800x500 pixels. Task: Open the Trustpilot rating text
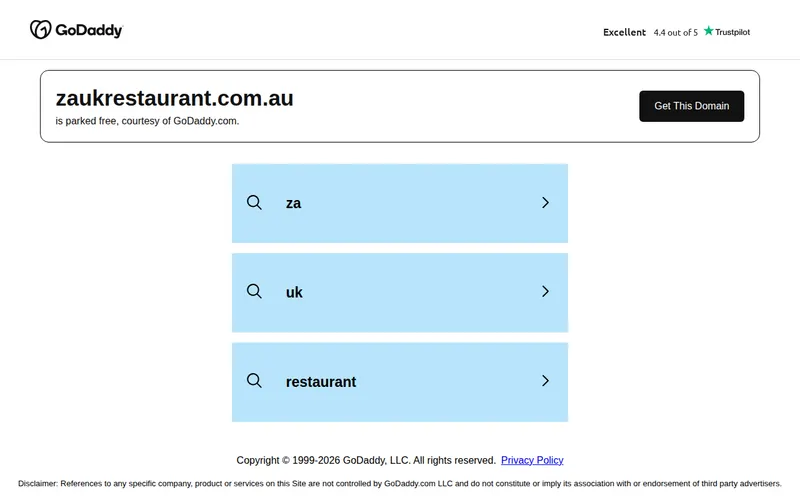[x=732, y=32]
